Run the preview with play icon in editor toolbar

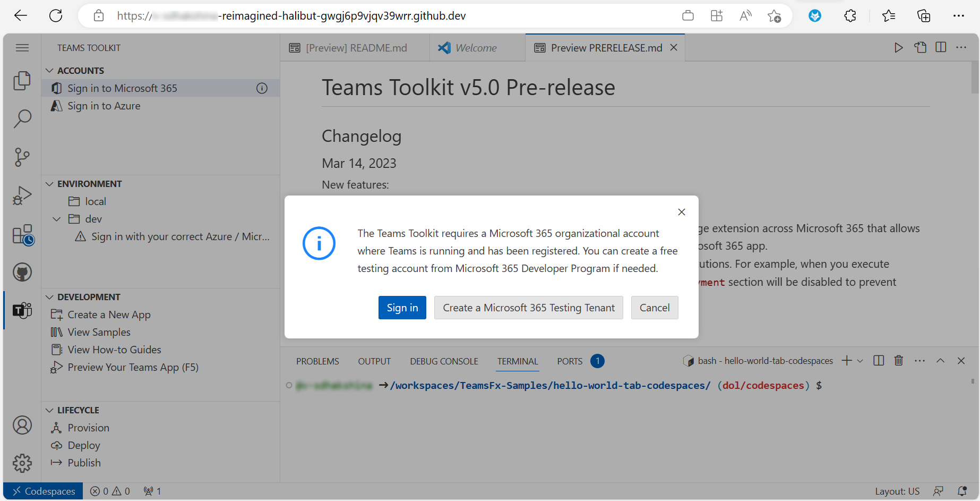[898, 48]
